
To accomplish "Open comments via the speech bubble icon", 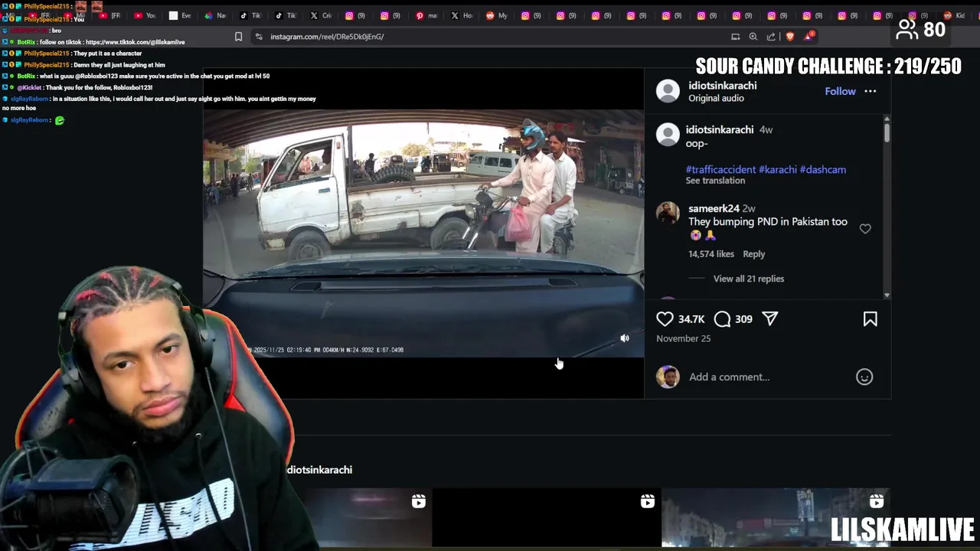I will pyautogui.click(x=722, y=319).
